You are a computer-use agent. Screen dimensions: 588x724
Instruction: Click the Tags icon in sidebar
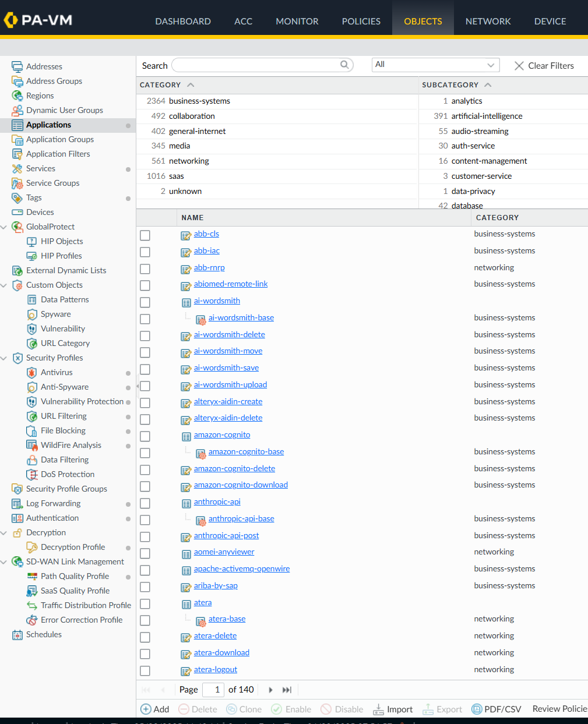point(17,198)
